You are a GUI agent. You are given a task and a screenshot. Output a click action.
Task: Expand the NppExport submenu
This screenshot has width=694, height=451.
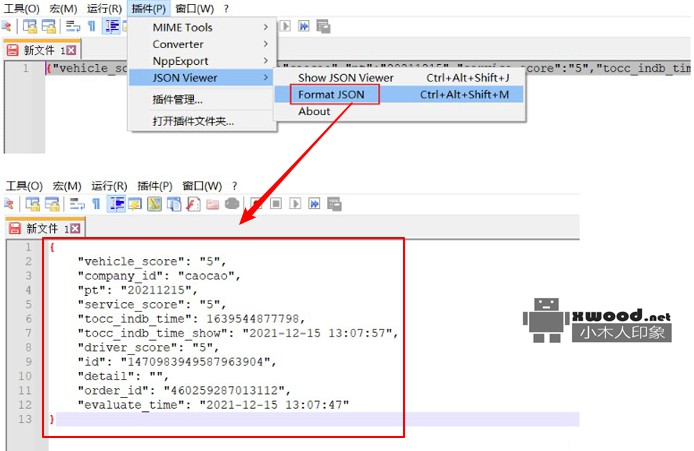pyautogui.click(x=203, y=61)
